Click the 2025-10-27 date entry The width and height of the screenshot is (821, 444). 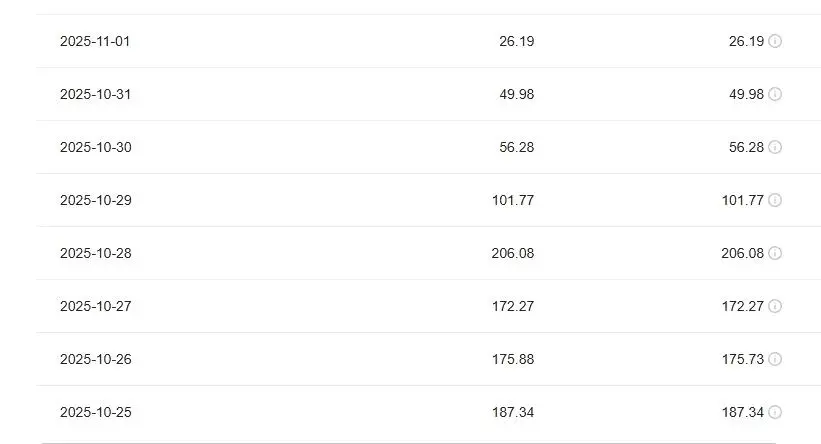click(x=95, y=306)
